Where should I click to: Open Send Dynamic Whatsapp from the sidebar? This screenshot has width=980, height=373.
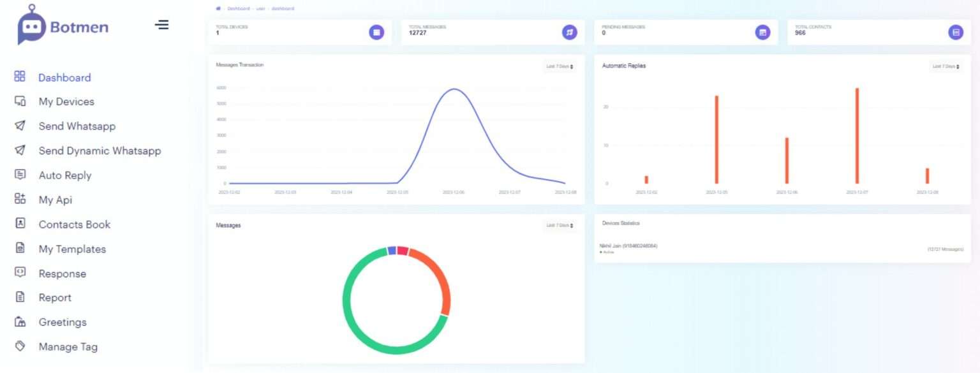point(100,150)
